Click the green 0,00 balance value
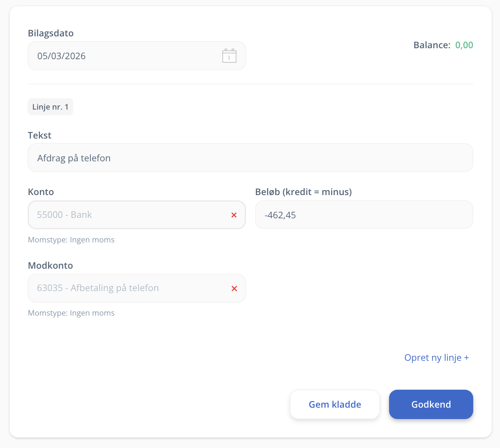 464,45
